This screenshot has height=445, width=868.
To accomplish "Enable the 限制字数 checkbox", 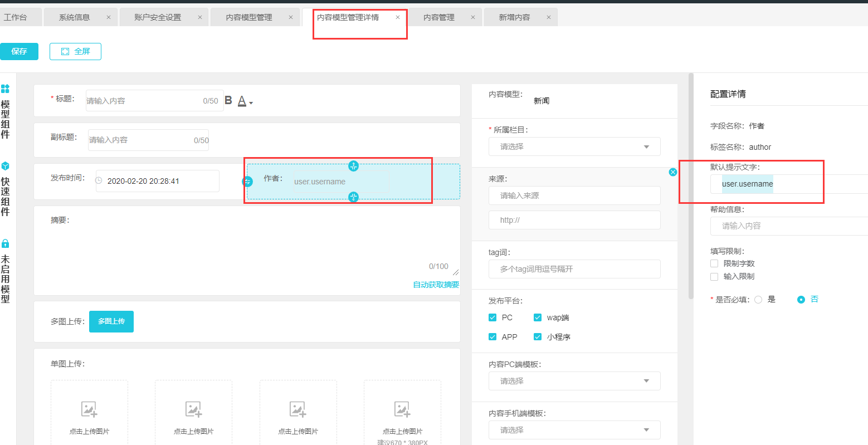I will click(x=714, y=263).
